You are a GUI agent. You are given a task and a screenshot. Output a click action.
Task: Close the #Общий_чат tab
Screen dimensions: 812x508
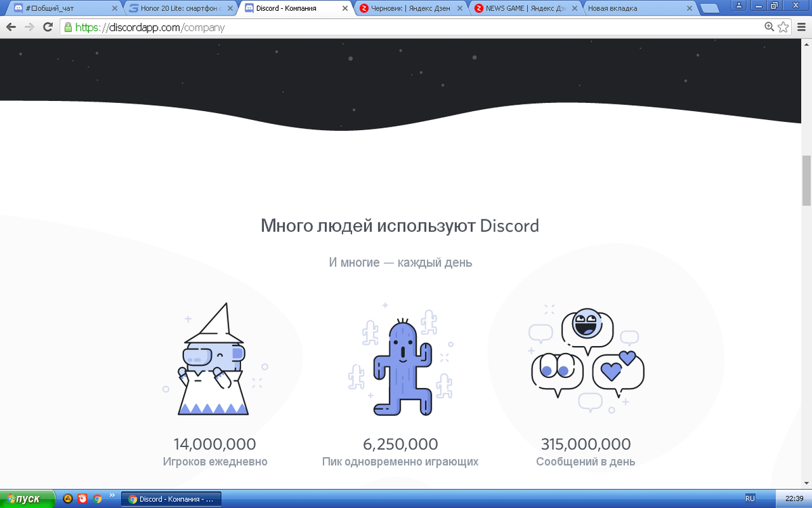(x=114, y=9)
